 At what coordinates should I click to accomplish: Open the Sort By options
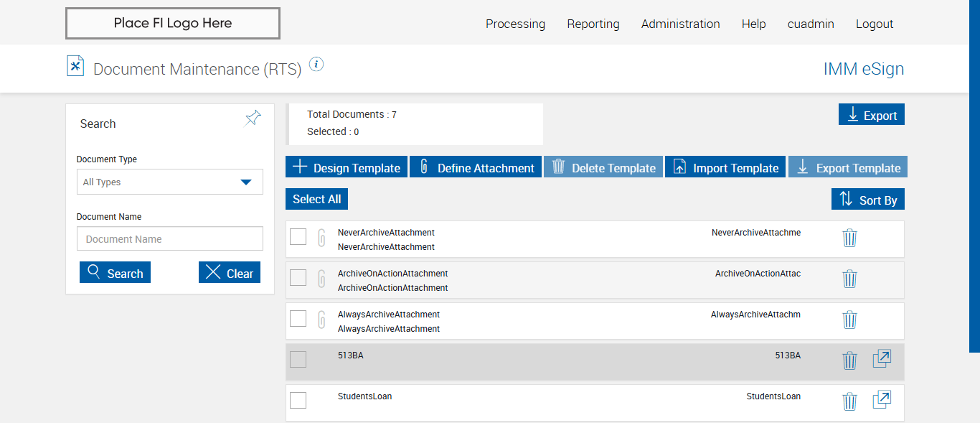click(868, 200)
